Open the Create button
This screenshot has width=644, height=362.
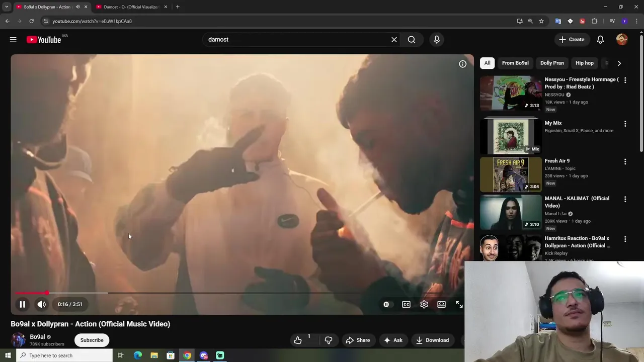(572, 40)
